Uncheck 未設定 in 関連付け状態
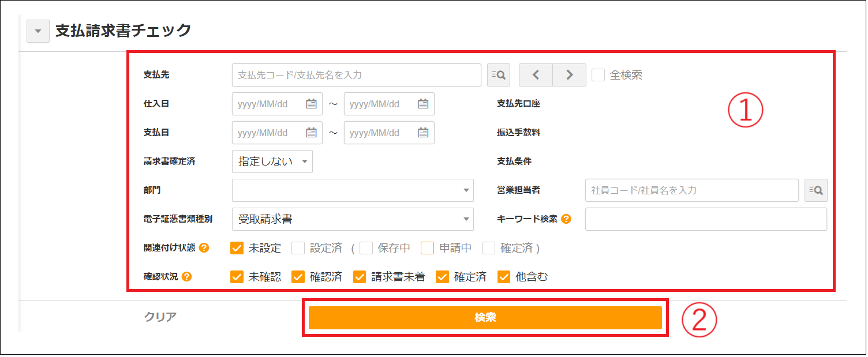The image size is (868, 357). click(x=237, y=248)
